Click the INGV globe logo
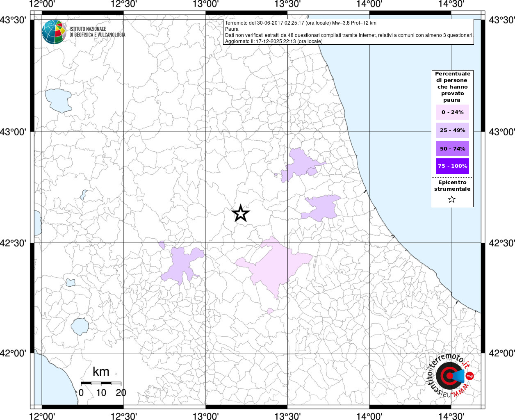 point(54,32)
